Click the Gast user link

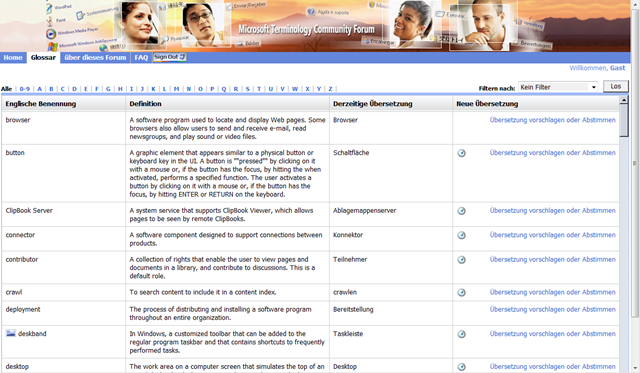tap(617, 68)
